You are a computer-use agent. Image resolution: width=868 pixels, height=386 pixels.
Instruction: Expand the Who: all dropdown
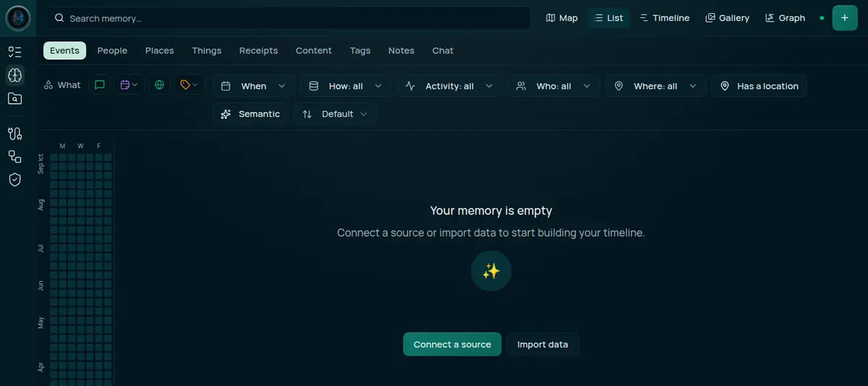click(553, 86)
